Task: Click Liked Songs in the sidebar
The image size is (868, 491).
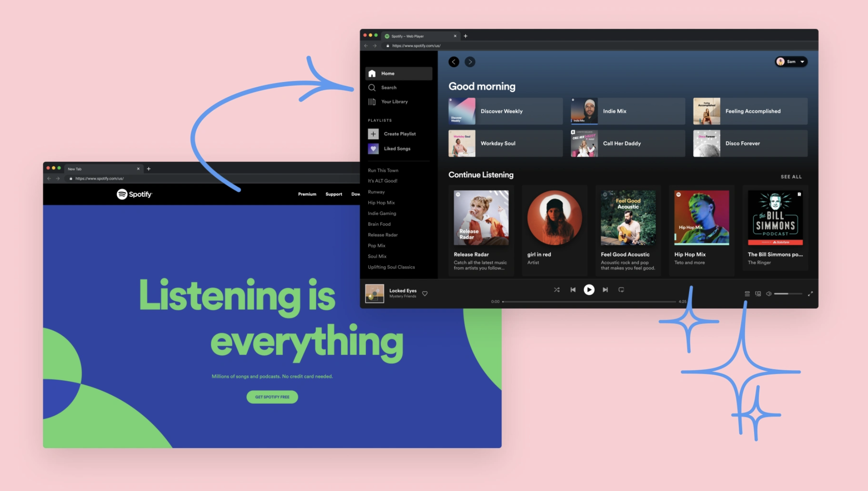Action: tap(396, 148)
